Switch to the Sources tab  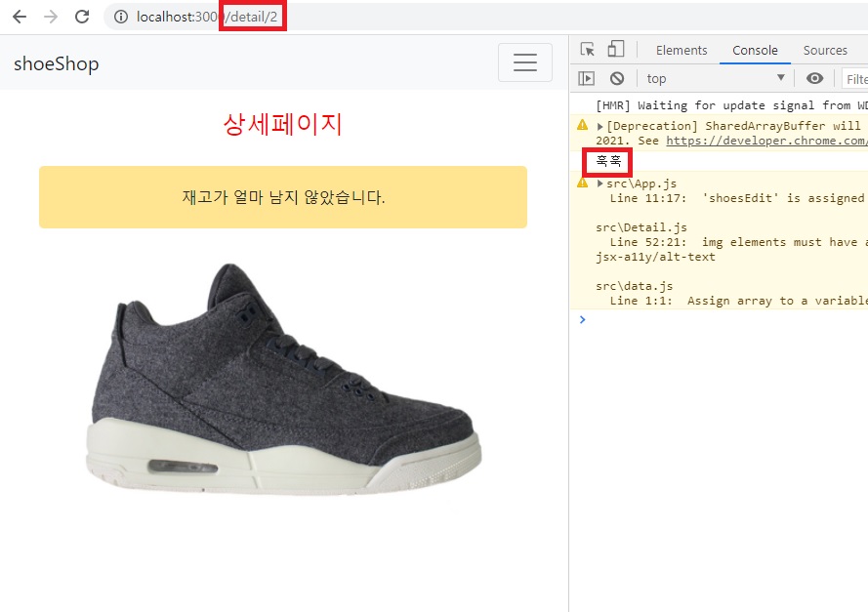point(825,51)
